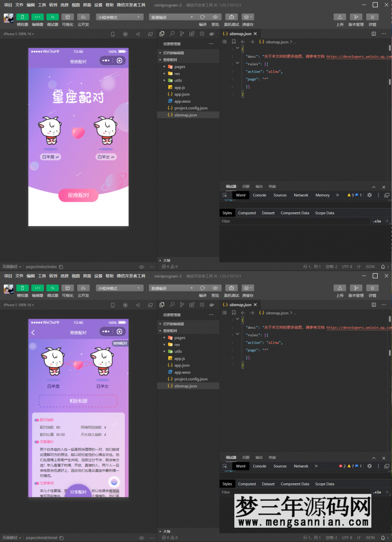Click the clear cache (清缓存) icon in the bottom window
392x542 pixels.
tap(248, 288)
